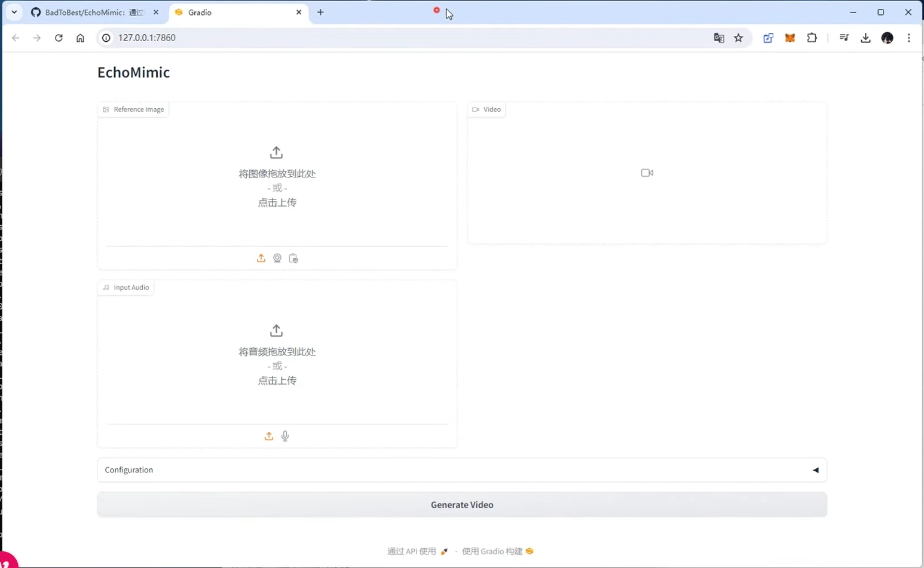Click inside the address bar

coord(239,38)
